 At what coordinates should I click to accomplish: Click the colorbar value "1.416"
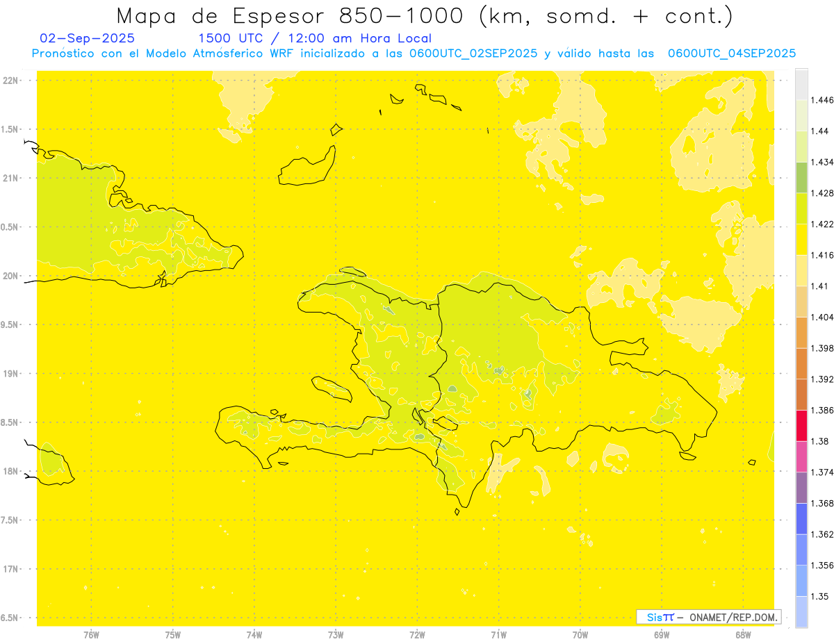pos(821,255)
